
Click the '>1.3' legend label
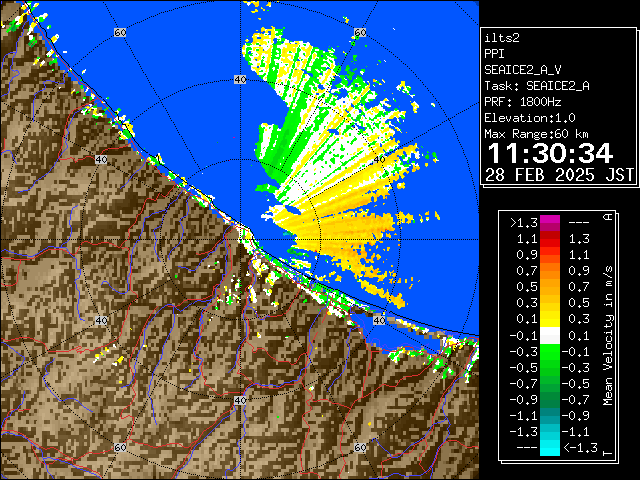(524, 223)
